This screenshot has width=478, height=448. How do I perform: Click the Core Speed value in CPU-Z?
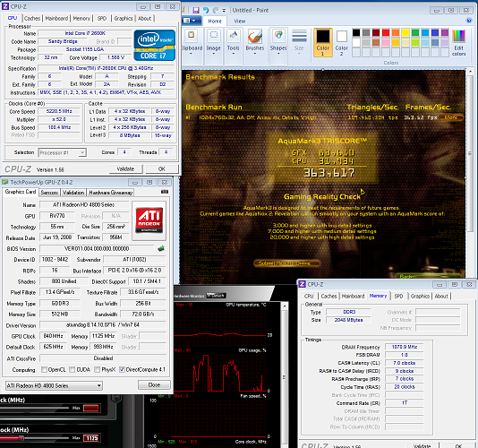(x=59, y=111)
